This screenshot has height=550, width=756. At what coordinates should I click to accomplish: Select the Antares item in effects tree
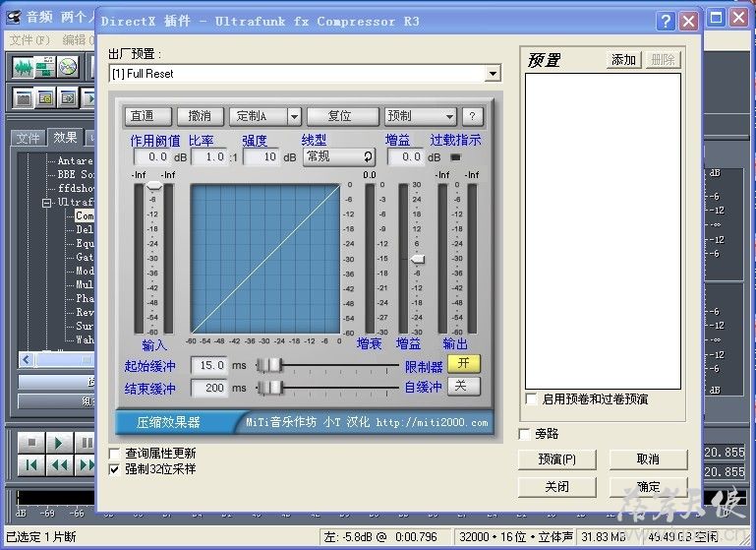click(x=76, y=160)
